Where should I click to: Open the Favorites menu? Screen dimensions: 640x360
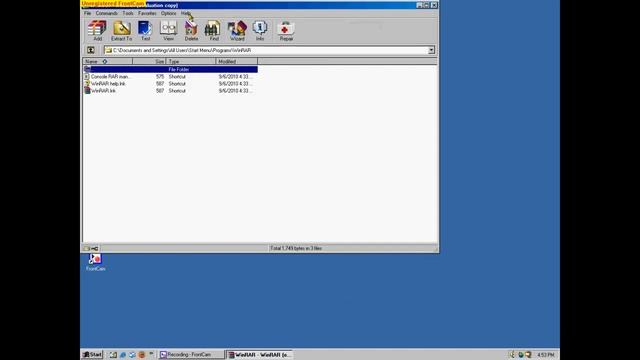tap(147, 13)
